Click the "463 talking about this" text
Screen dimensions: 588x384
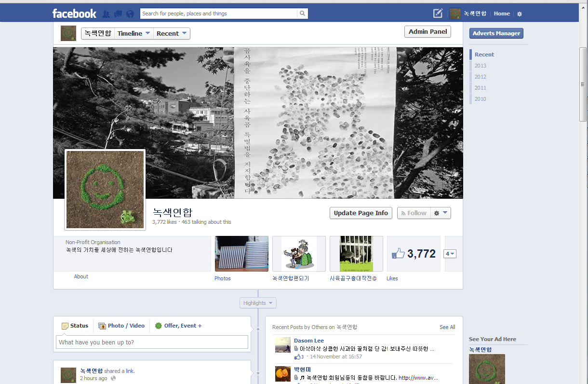[x=206, y=222]
